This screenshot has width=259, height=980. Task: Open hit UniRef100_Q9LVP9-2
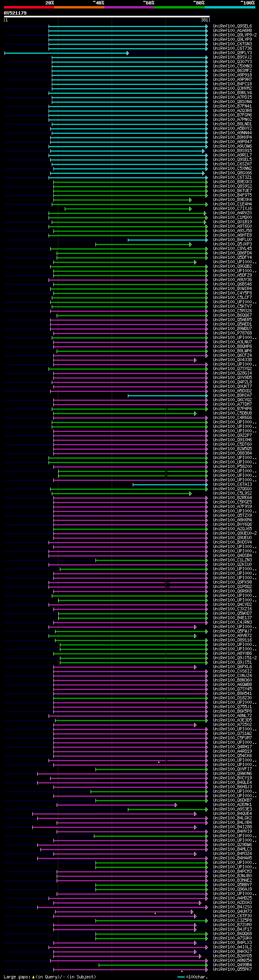pos(235,35)
